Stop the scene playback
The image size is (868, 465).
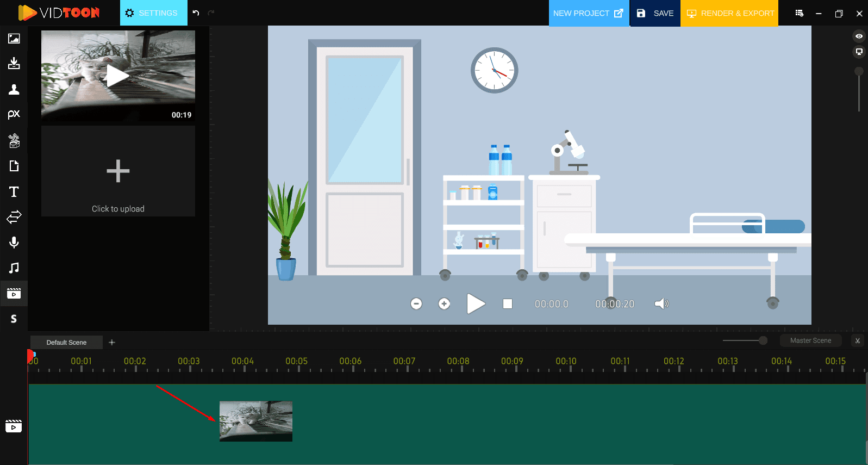point(508,303)
